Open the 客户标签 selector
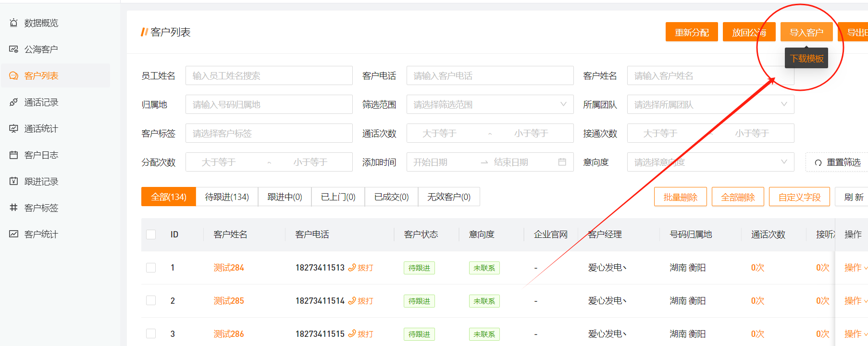This screenshot has width=868, height=346. [269, 133]
